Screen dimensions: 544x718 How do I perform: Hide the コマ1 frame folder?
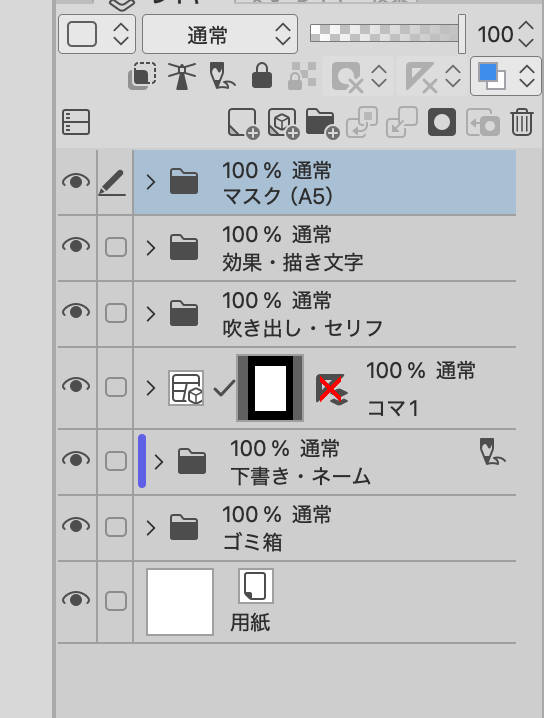76,386
